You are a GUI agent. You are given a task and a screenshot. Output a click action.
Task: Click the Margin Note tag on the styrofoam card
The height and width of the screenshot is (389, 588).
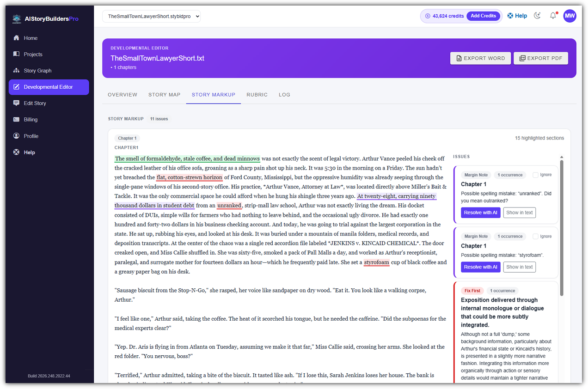point(476,237)
